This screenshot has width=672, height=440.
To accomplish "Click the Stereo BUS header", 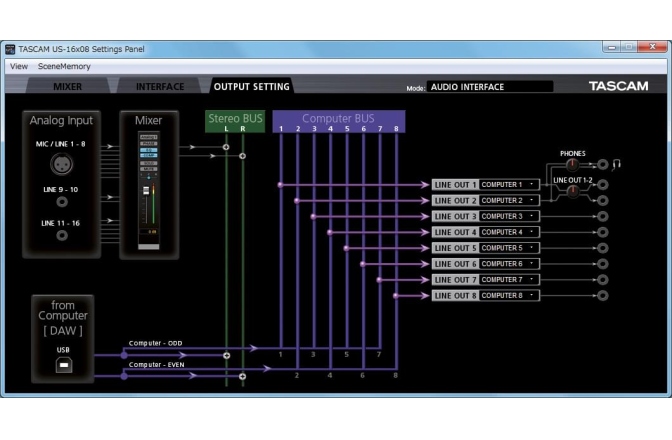I will [235, 122].
